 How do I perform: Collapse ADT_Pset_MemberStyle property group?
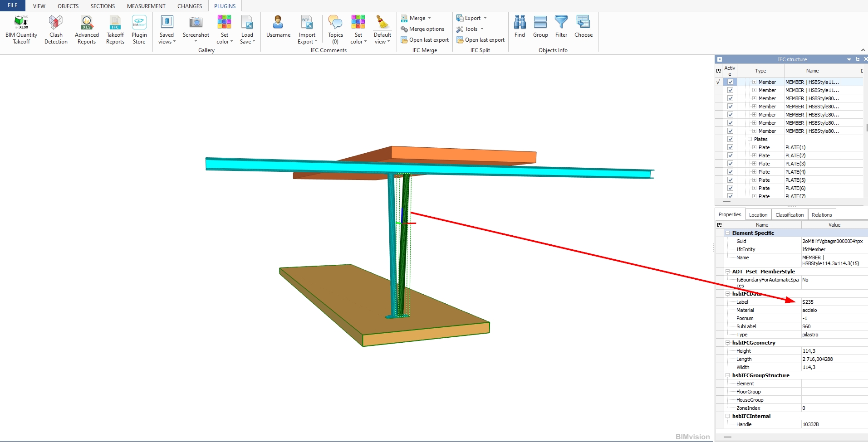727,272
